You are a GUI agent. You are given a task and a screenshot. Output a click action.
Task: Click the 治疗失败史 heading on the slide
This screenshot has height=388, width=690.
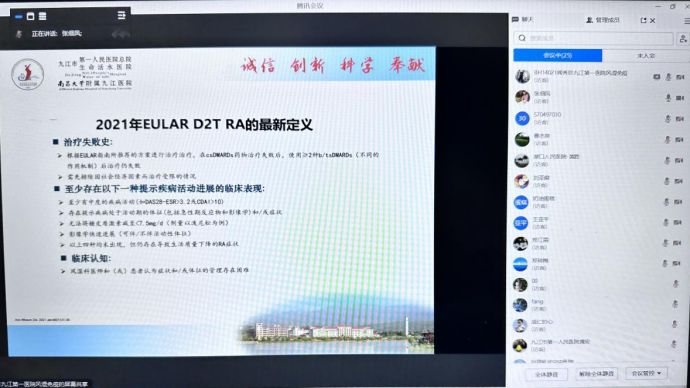point(88,142)
